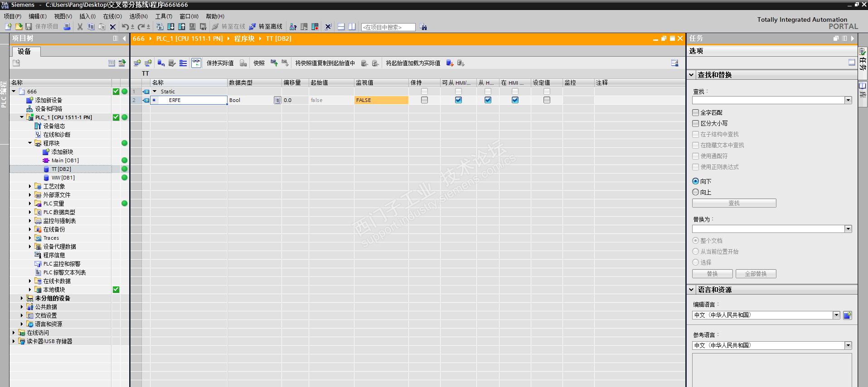868x387 pixels.
Task: Click the accessible devices icon
Action: coord(293,27)
